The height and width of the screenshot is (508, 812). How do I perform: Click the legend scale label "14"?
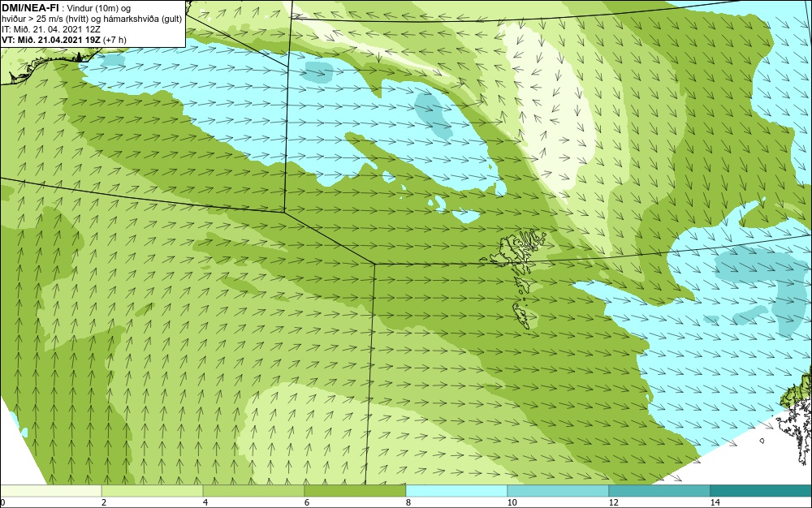pos(715,503)
